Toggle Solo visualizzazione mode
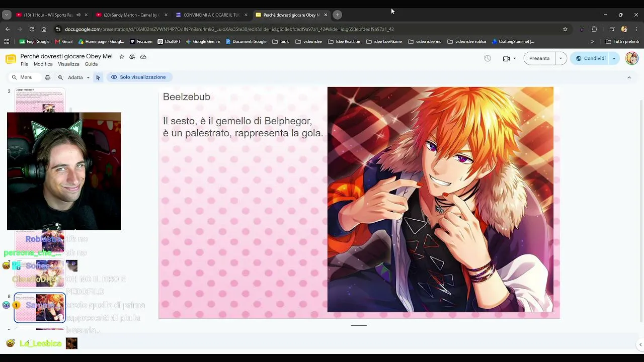The image size is (644, 362). 138,77
